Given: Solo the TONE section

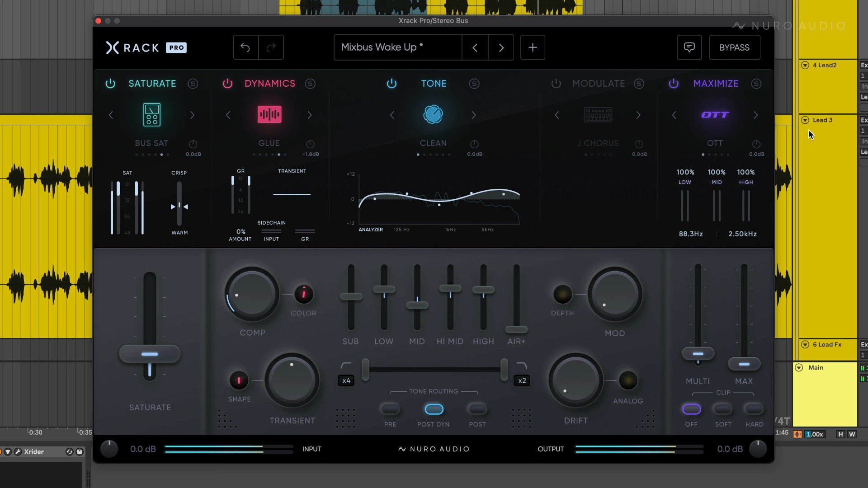Looking at the screenshot, I should [x=474, y=84].
